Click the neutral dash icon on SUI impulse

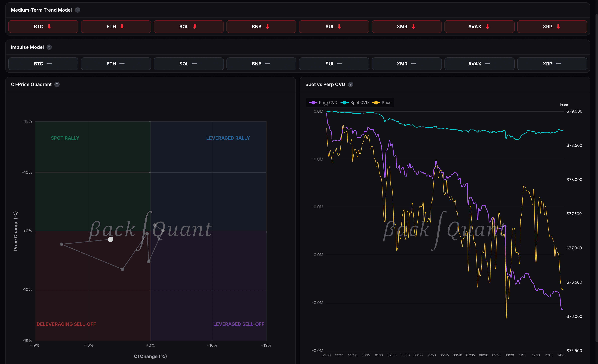click(x=339, y=64)
